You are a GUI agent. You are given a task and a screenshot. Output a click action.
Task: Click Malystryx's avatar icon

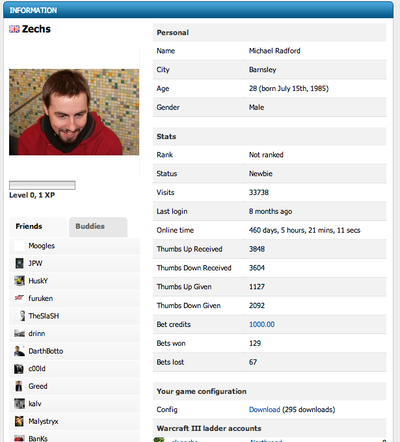point(19,421)
